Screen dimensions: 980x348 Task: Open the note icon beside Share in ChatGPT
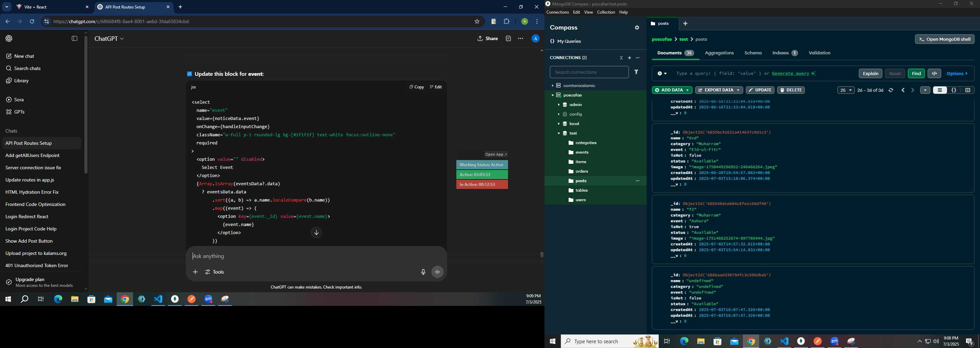[508, 38]
